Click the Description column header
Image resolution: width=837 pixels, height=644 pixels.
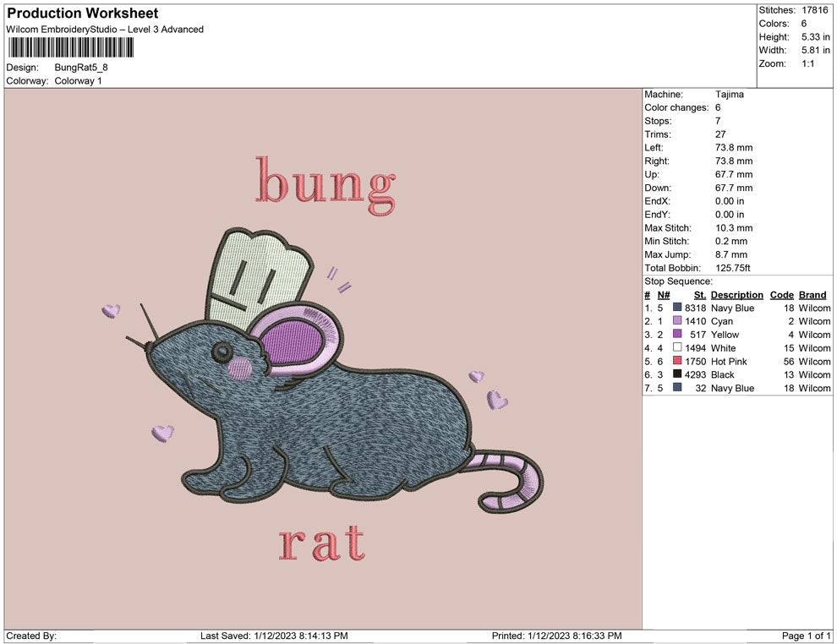(x=736, y=295)
